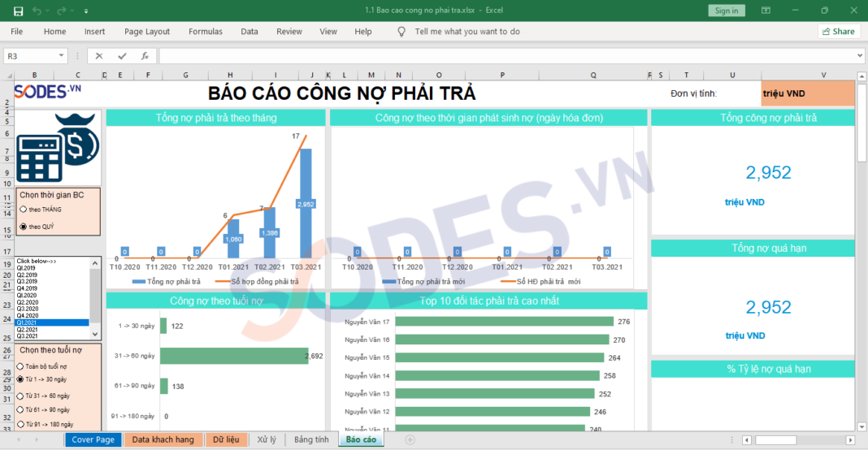The height and width of the screenshot is (450, 868).
Task: Open the Page Layout tab
Action: pos(146,32)
